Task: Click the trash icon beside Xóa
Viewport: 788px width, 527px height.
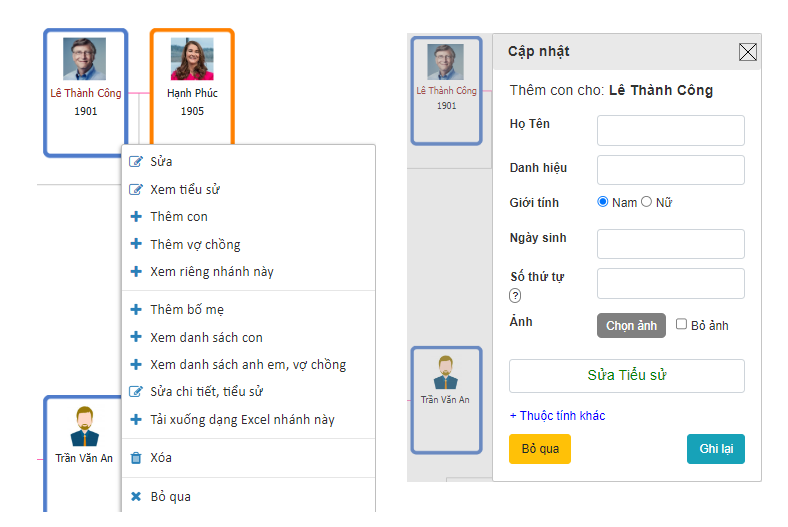Action: pos(136,458)
